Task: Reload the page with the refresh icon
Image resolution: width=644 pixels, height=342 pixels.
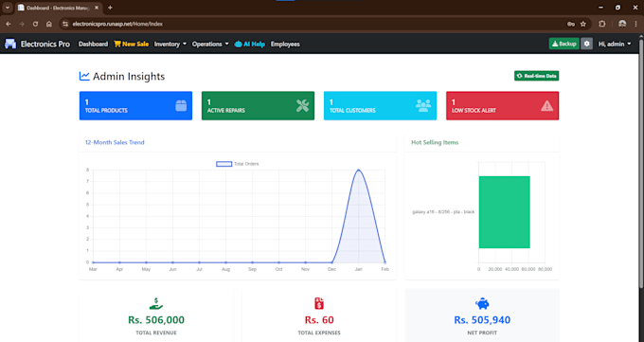Action: (35, 24)
